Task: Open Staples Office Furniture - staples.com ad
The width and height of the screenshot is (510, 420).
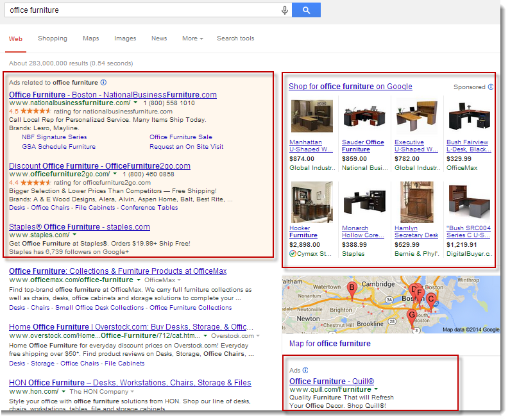Action: (x=80, y=226)
